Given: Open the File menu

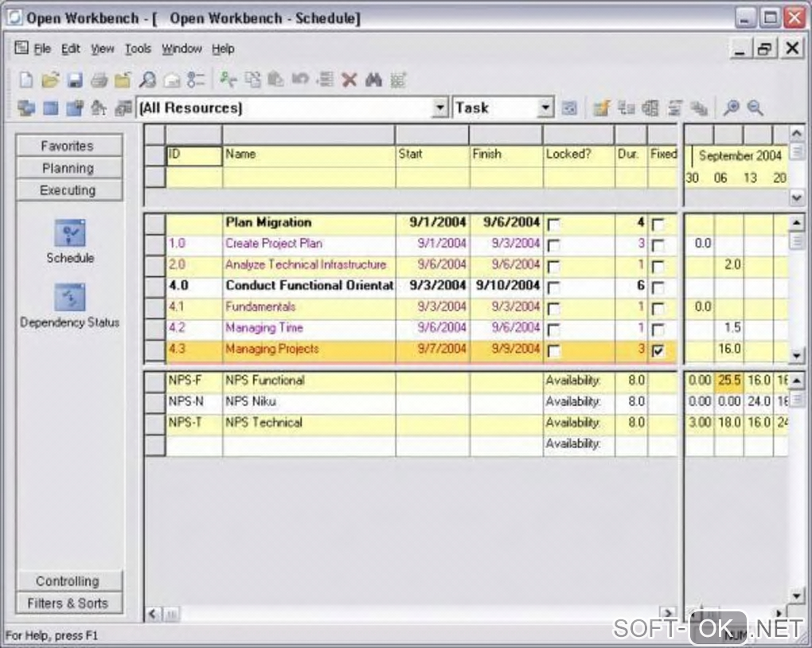Looking at the screenshot, I should coord(42,49).
